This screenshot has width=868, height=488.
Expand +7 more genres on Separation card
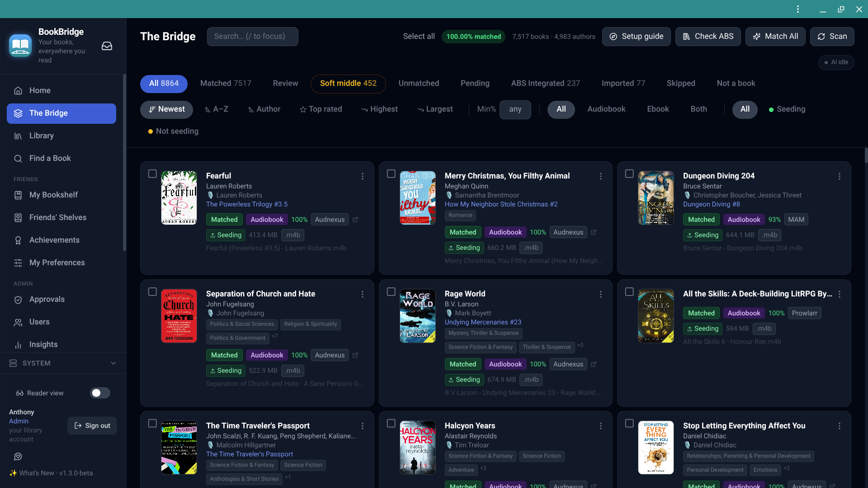point(275,336)
